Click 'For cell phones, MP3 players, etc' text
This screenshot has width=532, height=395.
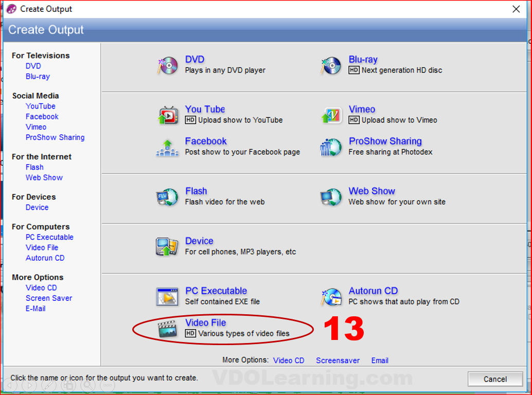point(241,252)
